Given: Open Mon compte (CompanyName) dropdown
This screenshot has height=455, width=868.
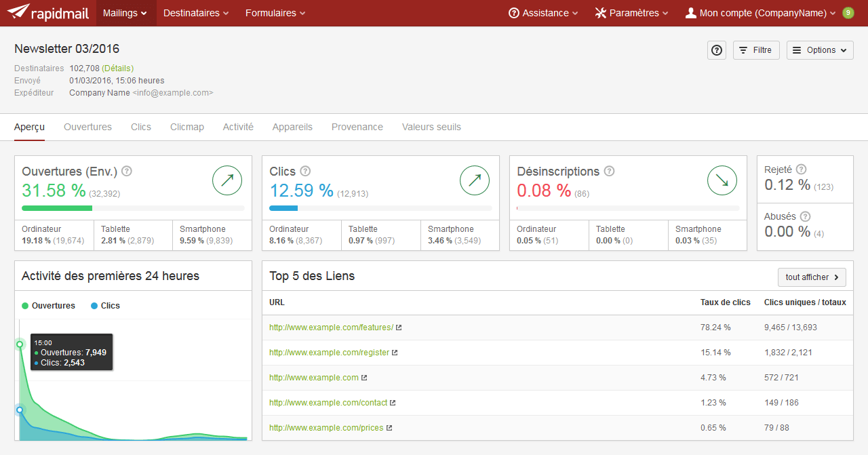Looking at the screenshot, I should pos(761,13).
